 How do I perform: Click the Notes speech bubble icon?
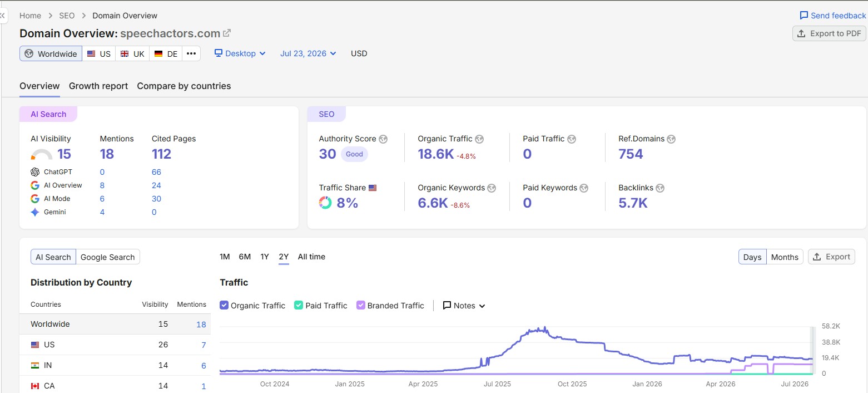point(447,306)
